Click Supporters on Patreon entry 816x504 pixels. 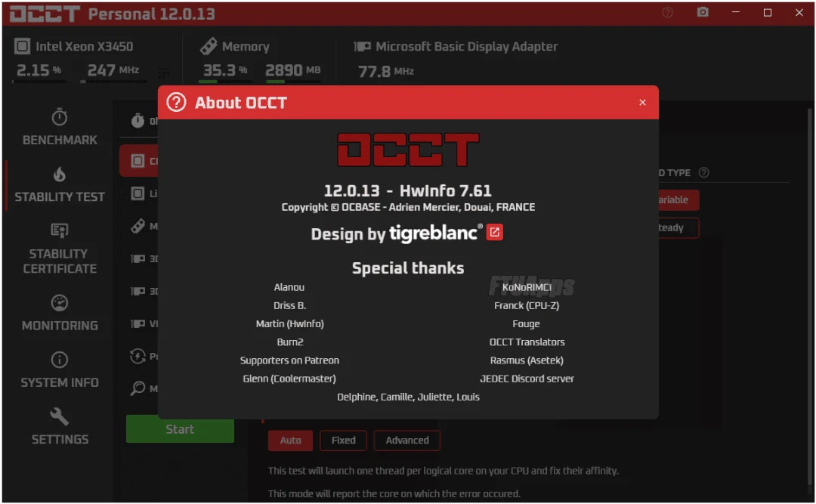point(289,360)
